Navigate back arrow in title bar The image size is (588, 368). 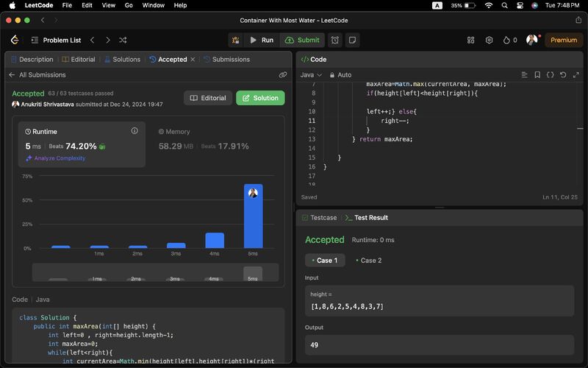click(43, 21)
